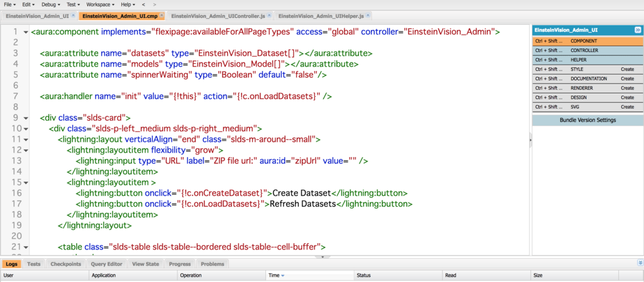Switch to the EinsteinVision_Admin_UI tab

pyautogui.click(x=38, y=16)
